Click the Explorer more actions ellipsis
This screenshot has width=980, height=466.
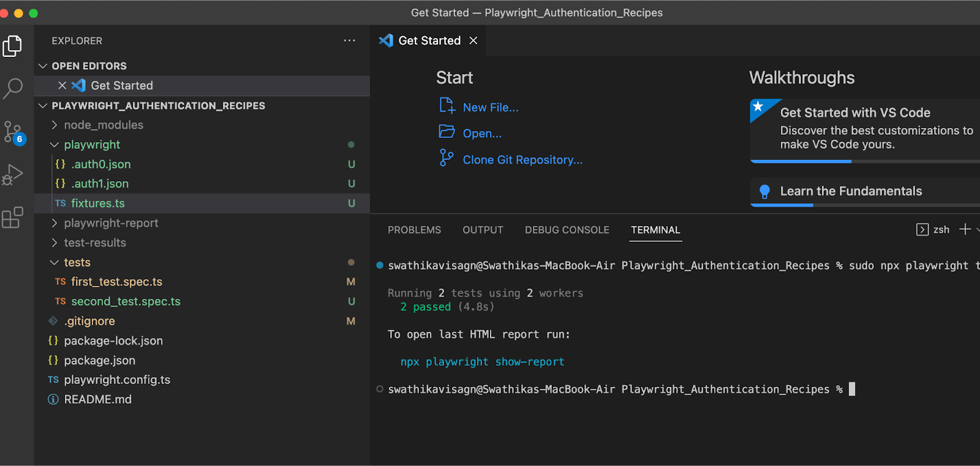coord(349,40)
